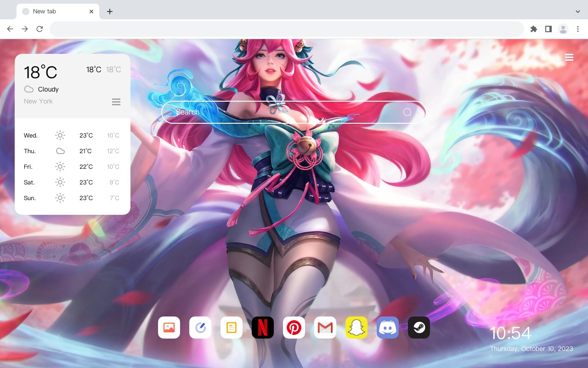Click the 10:54 clock display
The width and height of the screenshot is (588, 368).
click(x=510, y=333)
